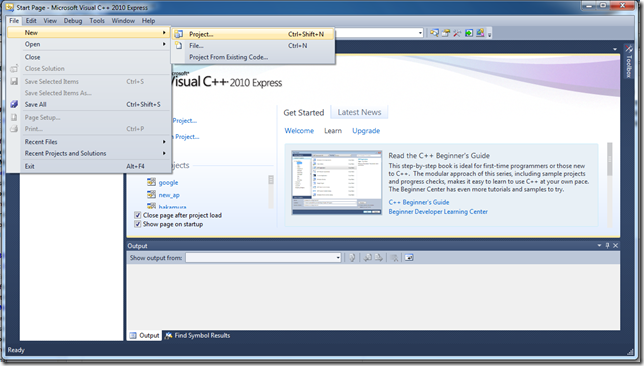Switch to the Latest News tab
This screenshot has height=366, width=644.
coord(359,112)
